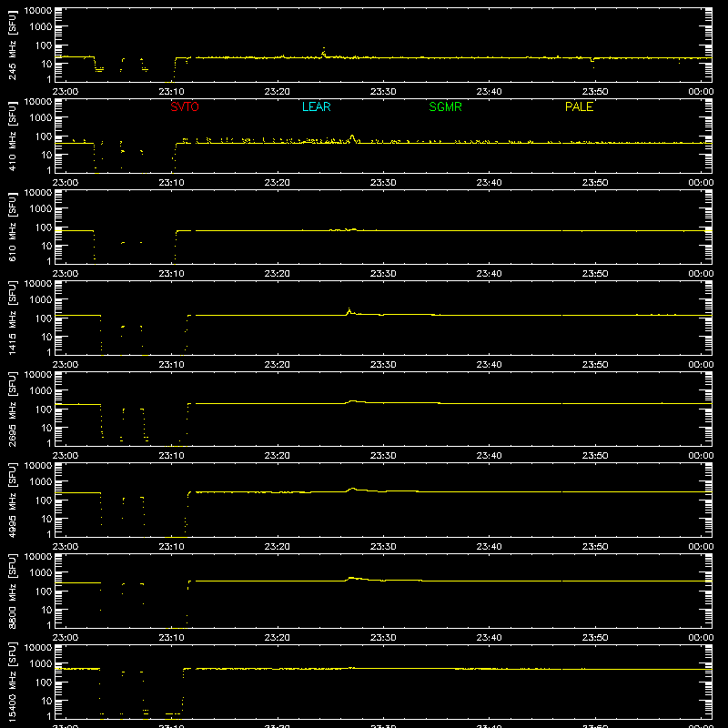Click the 10000 y-axis label of 245 MHz panel
The image size is (728, 728).
pos(38,11)
